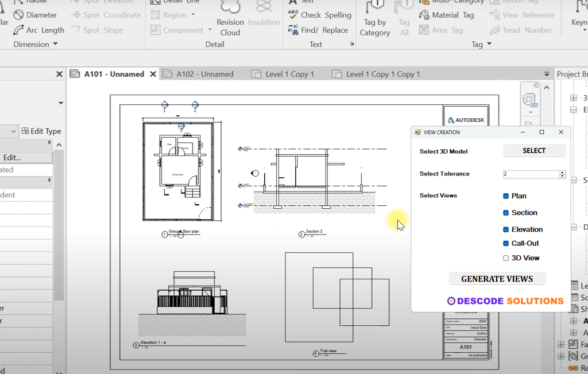Toggle the Plan checkbox
588x374 pixels.
pyautogui.click(x=505, y=196)
